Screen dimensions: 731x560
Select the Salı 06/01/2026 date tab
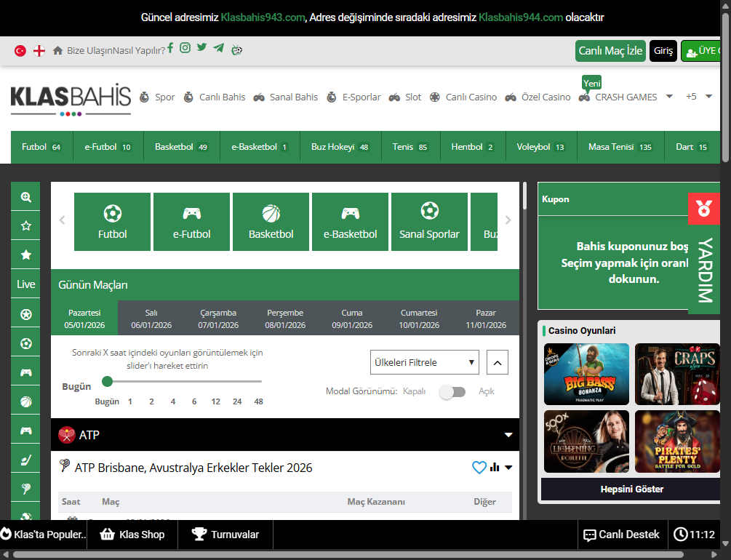[x=151, y=319]
